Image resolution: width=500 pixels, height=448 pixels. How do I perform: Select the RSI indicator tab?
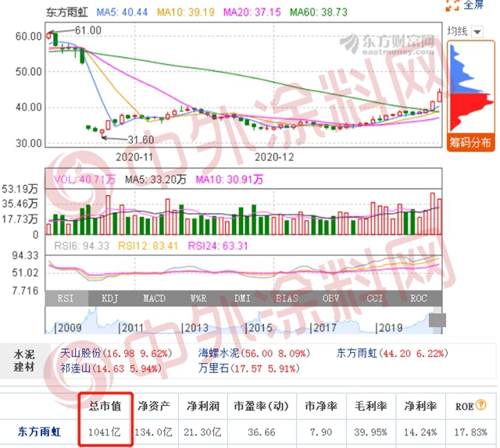66,299
